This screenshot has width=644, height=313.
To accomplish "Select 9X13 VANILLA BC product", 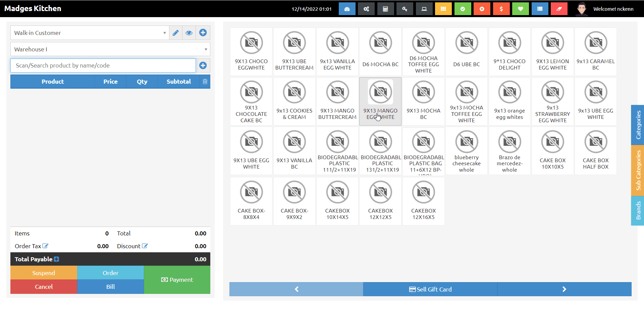I will (x=294, y=151).
